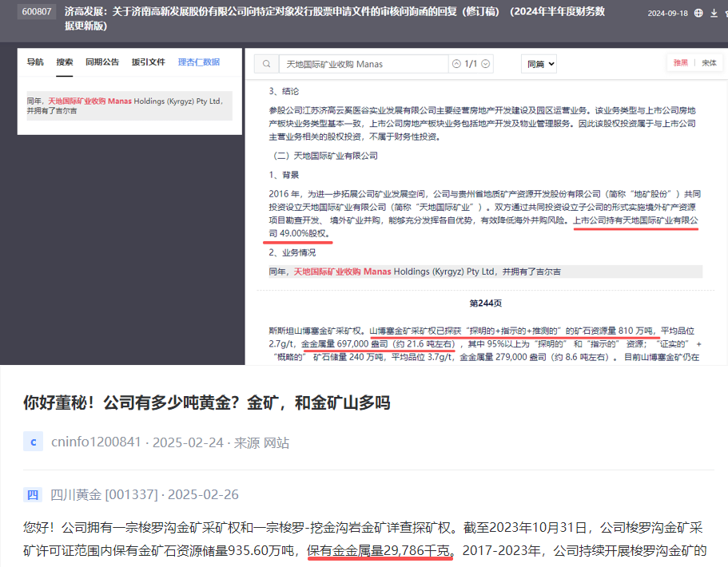Screen dimensions: 728x567
Task: Click the 600807 stock code badge
Action: point(37,13)
